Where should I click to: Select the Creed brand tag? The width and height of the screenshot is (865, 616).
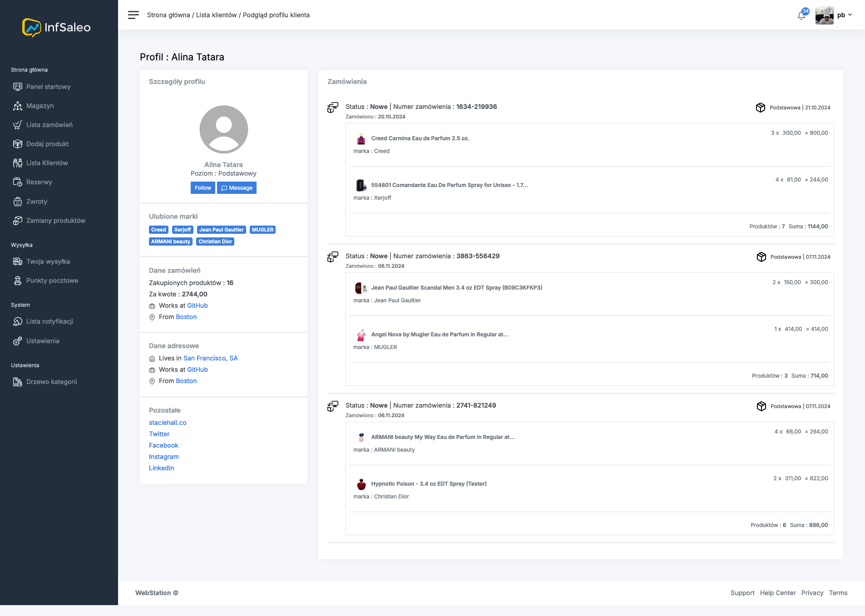(158, 230)
